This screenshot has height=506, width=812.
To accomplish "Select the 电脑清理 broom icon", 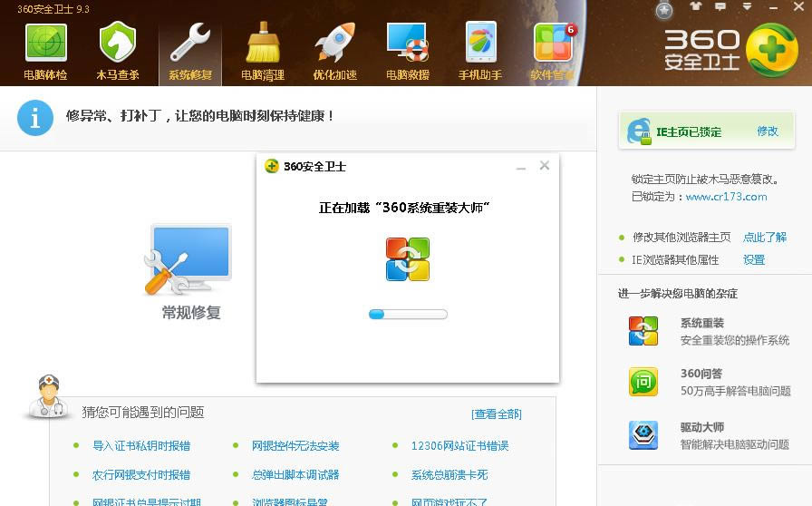I will [x=263, y=44].
